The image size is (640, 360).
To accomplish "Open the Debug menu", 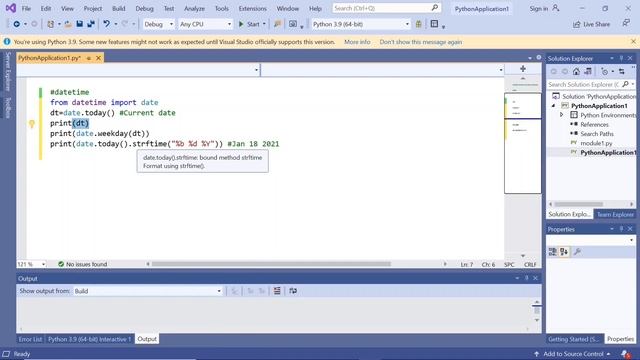I will pos(144,8).
